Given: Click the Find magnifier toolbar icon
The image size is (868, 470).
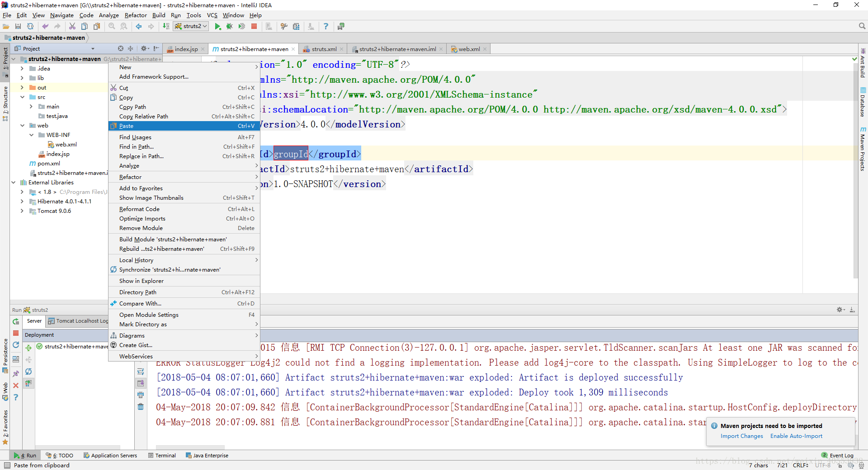Looking at the screenshot, I should pyautogui.click(x=112, y=26).
